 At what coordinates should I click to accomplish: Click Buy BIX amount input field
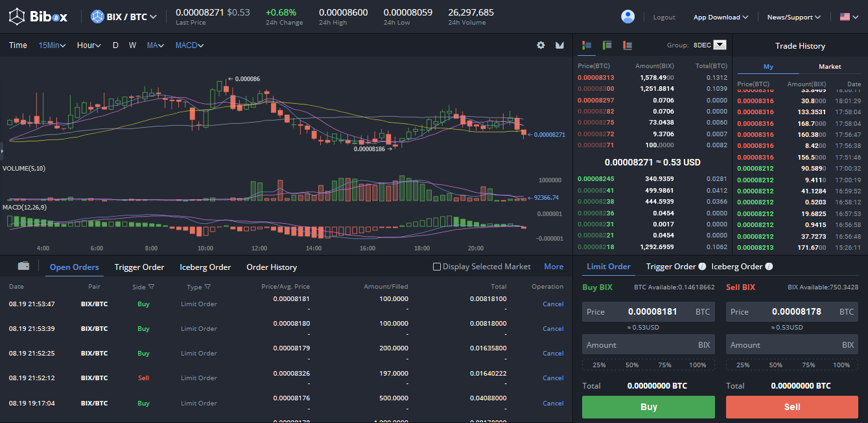[648, 344]
